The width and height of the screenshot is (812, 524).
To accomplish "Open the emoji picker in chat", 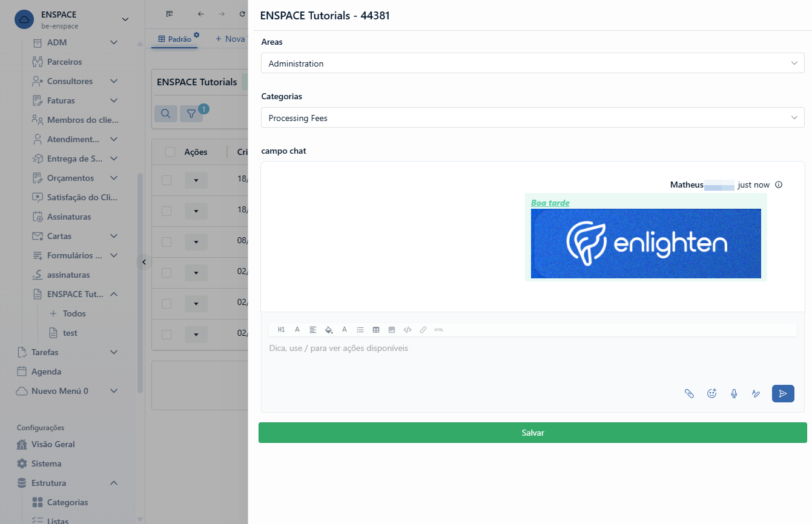I will point(712,393).
